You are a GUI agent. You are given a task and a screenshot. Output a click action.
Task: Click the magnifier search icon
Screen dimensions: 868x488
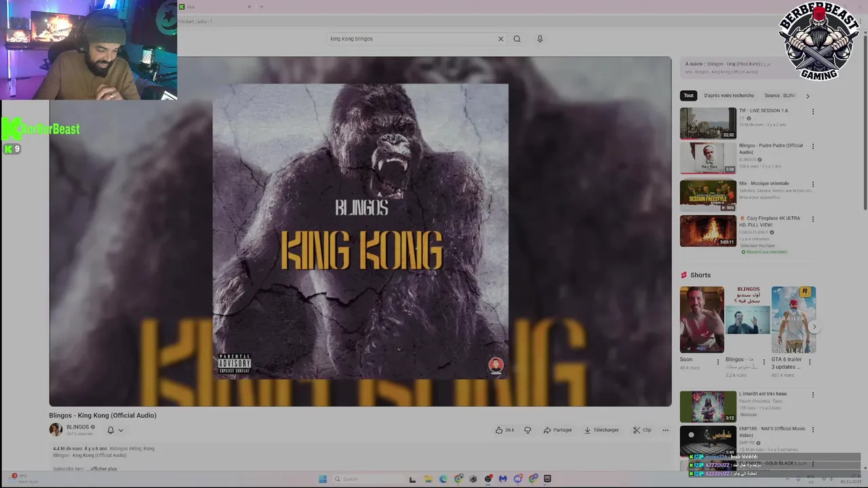pos(517,39)
